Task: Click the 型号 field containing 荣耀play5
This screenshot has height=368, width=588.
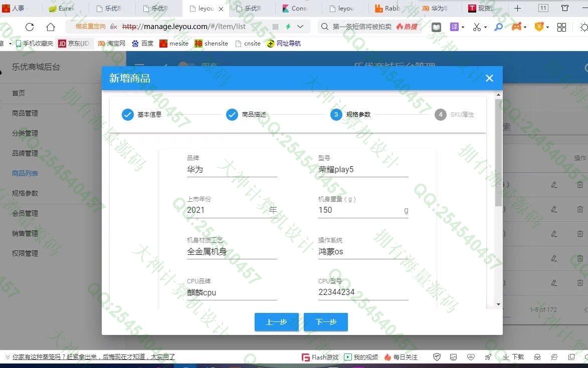Action: (363, 170)
